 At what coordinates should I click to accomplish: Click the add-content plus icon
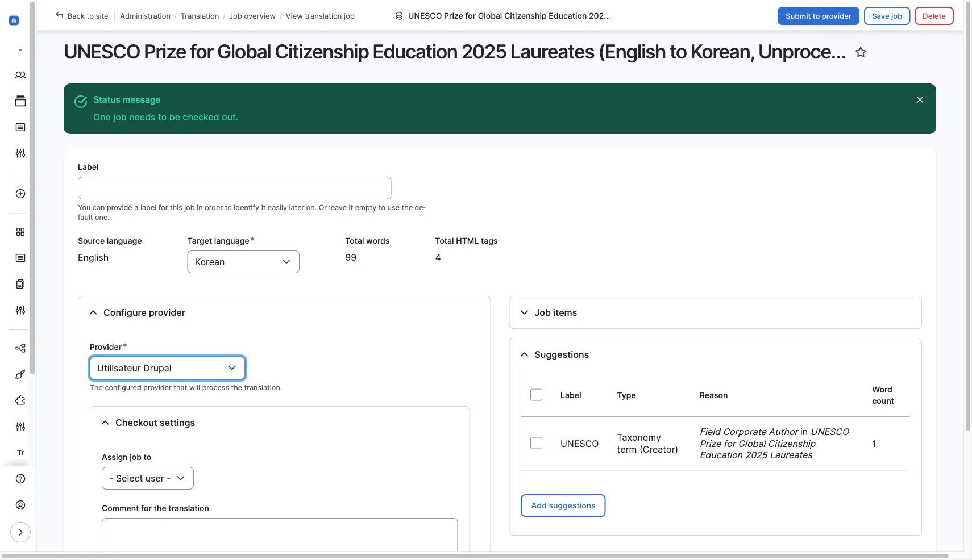click(20, 193)
